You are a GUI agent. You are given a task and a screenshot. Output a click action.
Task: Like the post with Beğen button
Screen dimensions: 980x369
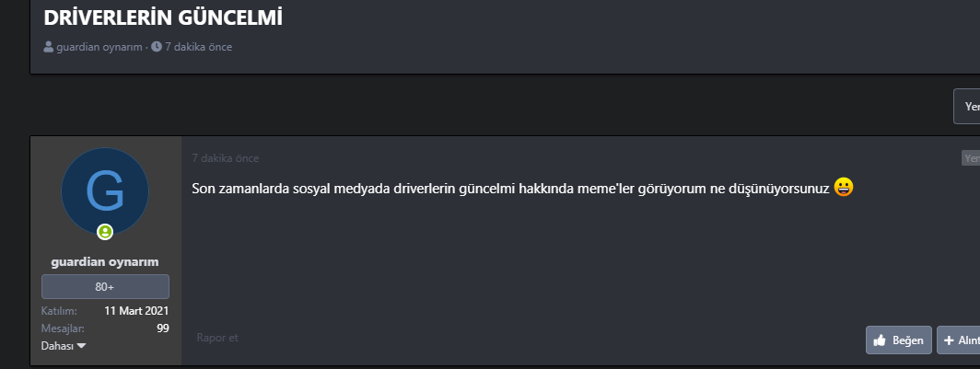898,340
